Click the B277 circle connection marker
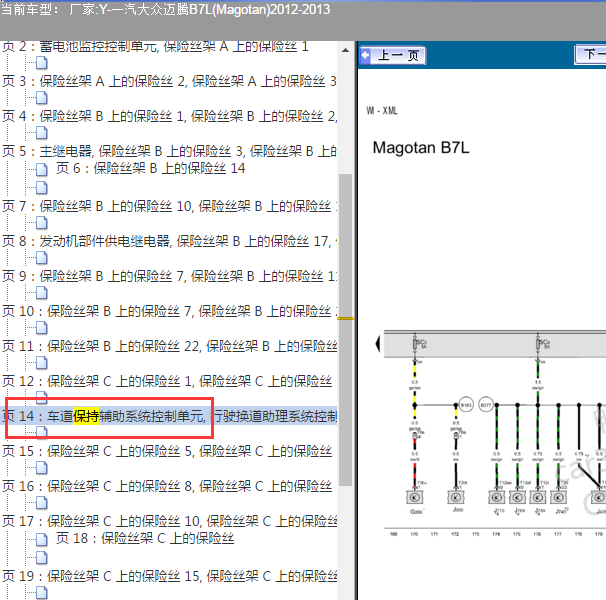 point(486,405)
